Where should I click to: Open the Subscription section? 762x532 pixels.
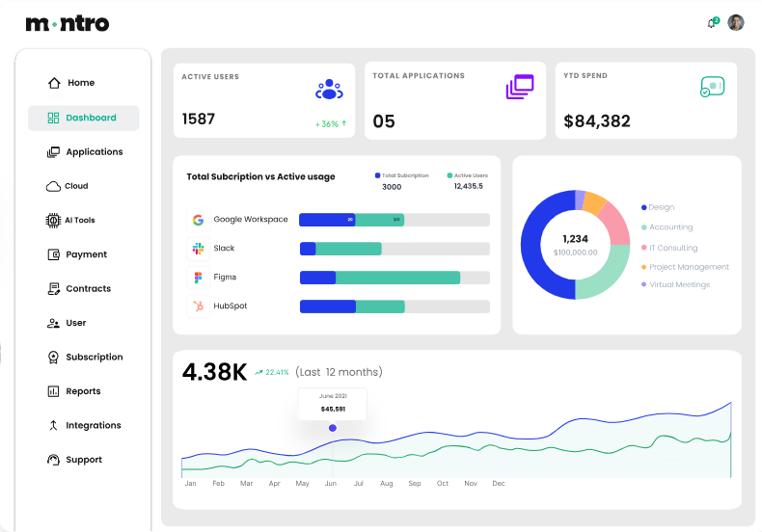94,358
